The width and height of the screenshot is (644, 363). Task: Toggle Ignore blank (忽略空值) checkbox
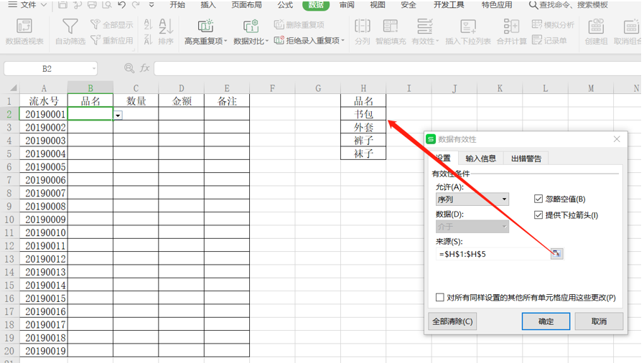(x=538, y=199)
